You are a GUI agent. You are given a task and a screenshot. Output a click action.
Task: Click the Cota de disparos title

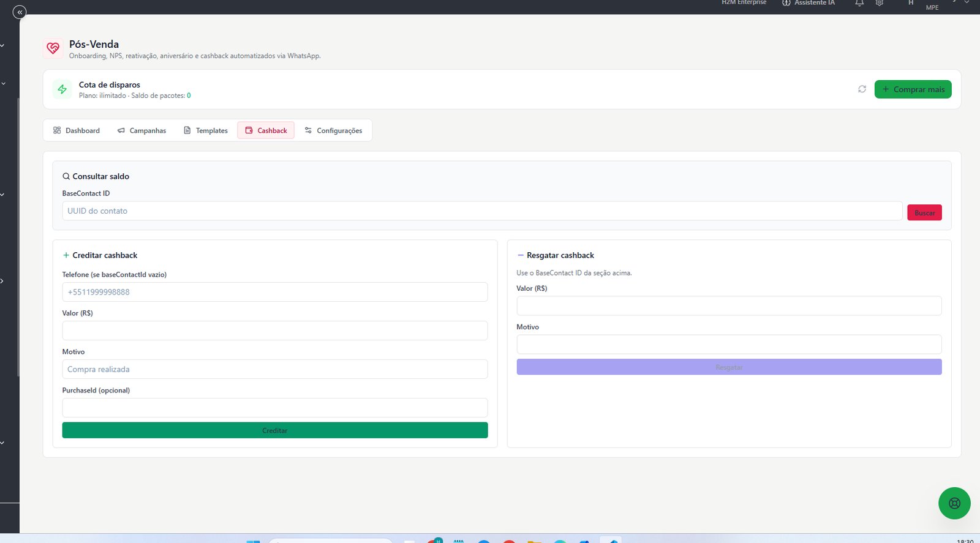pyautogui.click(x=110, y=85)
